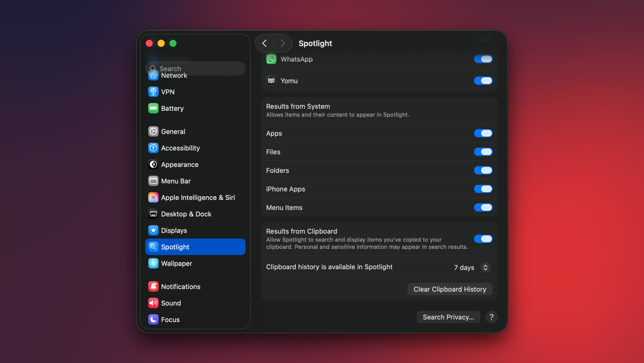Click the back navigation chevron
The height and width of the screenshot is (363, 644).
click(265, 43)
